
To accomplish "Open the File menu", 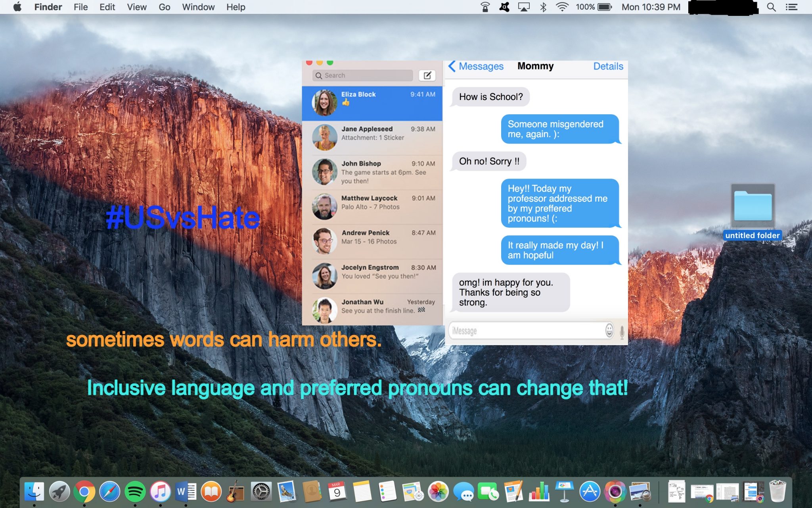I will (80, 7).
